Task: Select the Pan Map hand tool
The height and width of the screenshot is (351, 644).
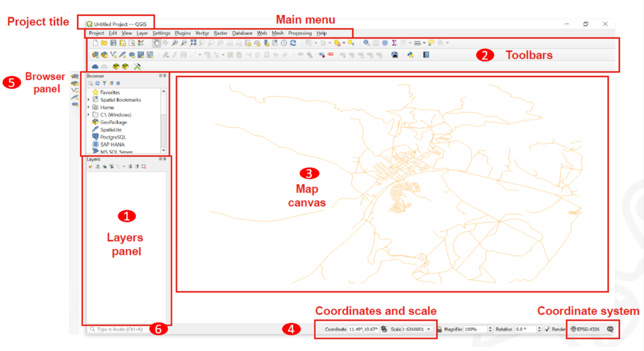Action: pos(157,43)
